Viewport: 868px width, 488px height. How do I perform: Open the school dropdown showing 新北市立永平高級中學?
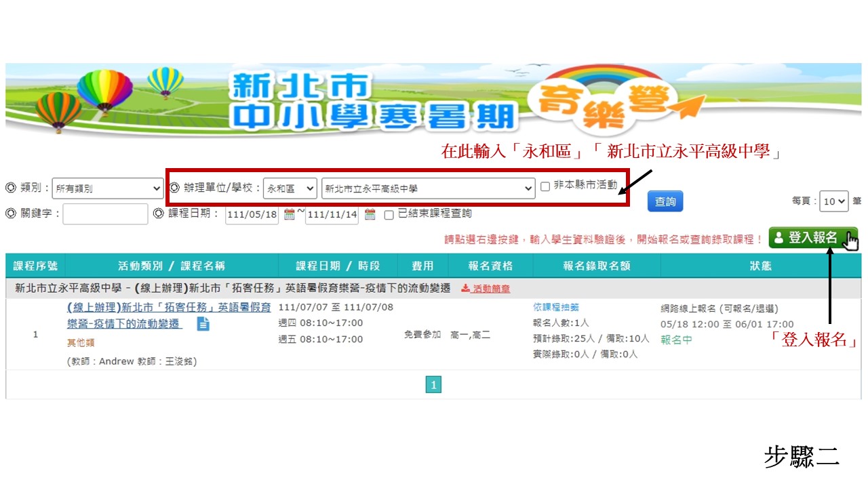tap(429, 188)
